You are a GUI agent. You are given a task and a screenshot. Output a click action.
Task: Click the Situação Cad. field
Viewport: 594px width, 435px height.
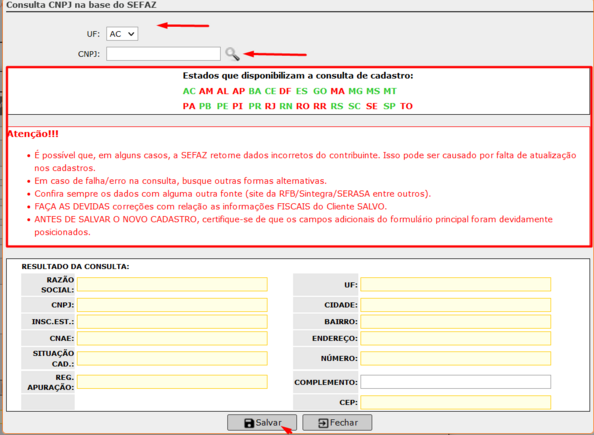tap(172, 358)
